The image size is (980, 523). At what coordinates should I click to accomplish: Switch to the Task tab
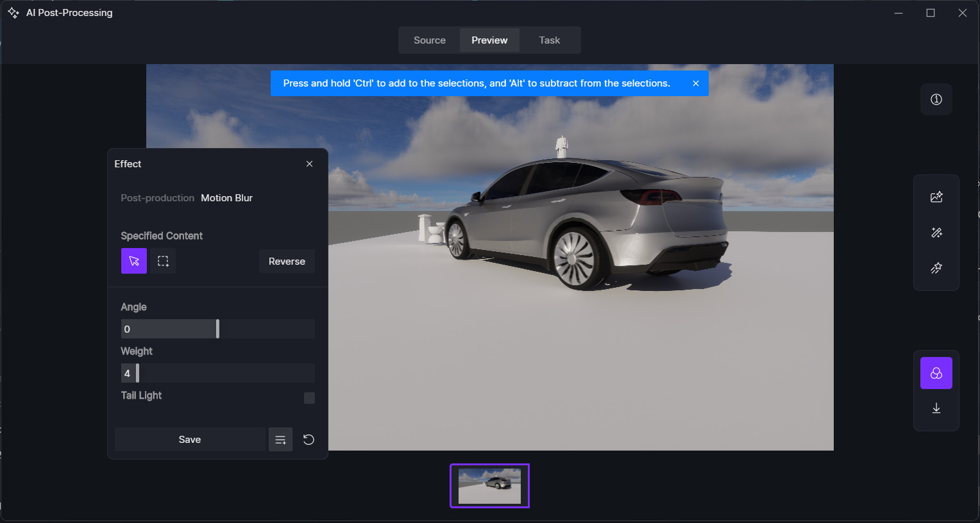[549, 40]
